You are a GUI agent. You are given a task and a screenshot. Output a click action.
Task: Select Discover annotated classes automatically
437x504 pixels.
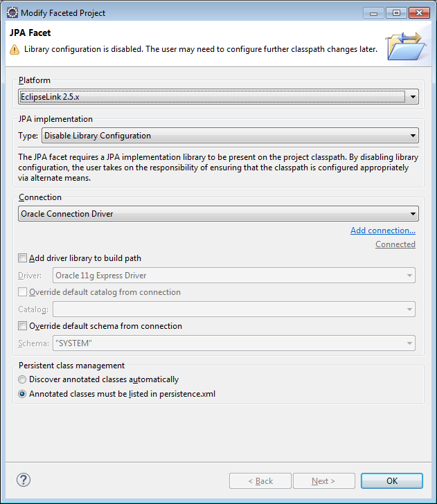(x=23, y=379)
